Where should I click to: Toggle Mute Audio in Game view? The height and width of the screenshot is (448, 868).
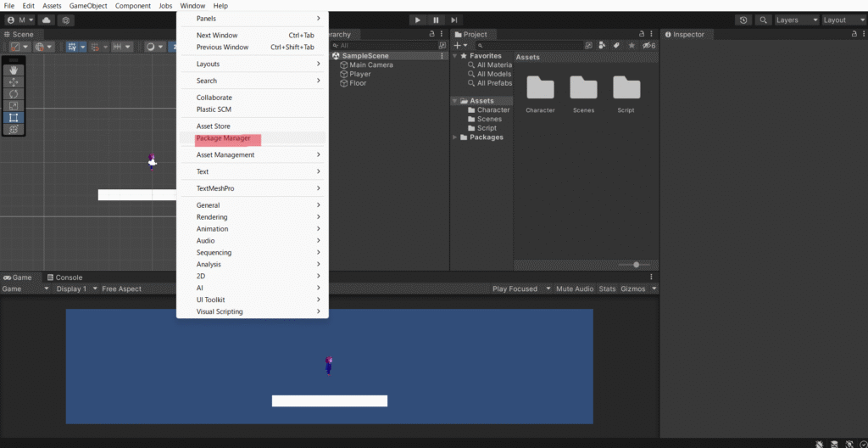574,288
